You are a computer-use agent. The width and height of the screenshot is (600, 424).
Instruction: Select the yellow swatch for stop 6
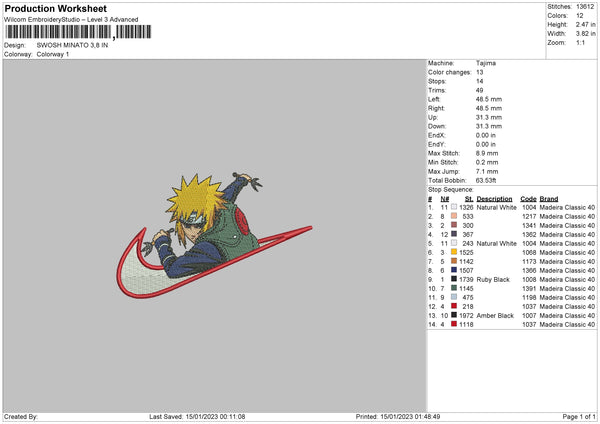(x=454, y=252)
